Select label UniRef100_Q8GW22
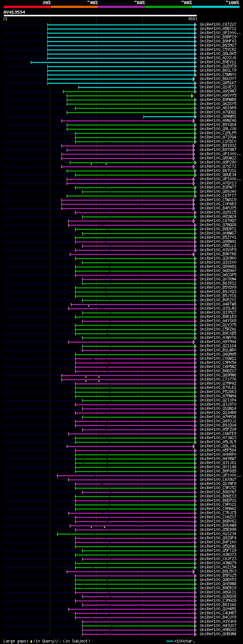The height and width of the screenshot is (644, 243). coord(218,158)
